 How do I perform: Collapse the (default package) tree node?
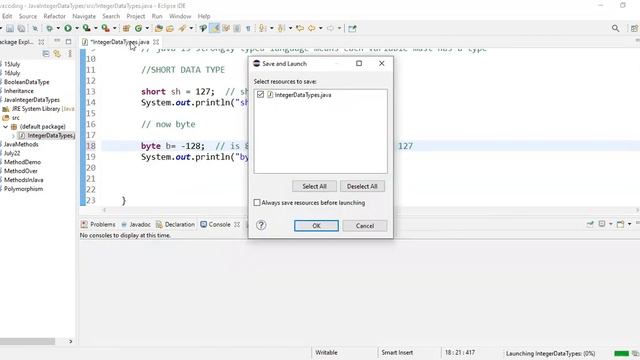tap(6, 127)
